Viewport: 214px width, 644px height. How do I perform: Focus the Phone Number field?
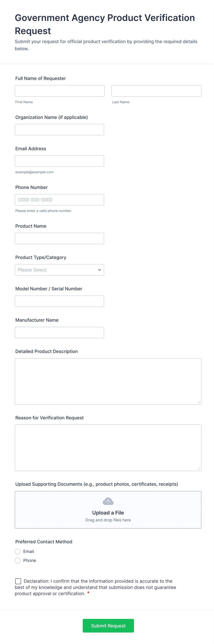point(59,200)
